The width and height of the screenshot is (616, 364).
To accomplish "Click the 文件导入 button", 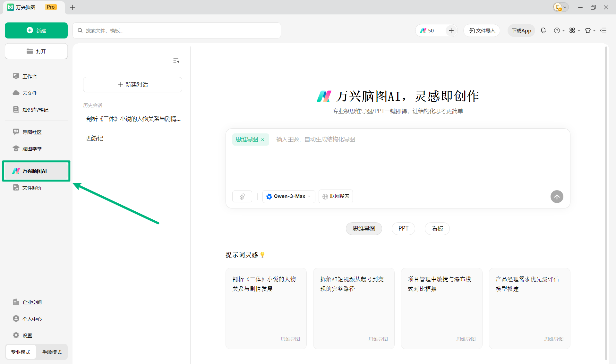I will tap(482, 30).
